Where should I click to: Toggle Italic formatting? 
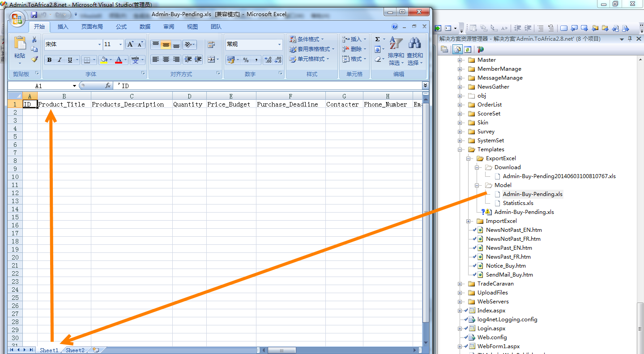click(60, 60)
